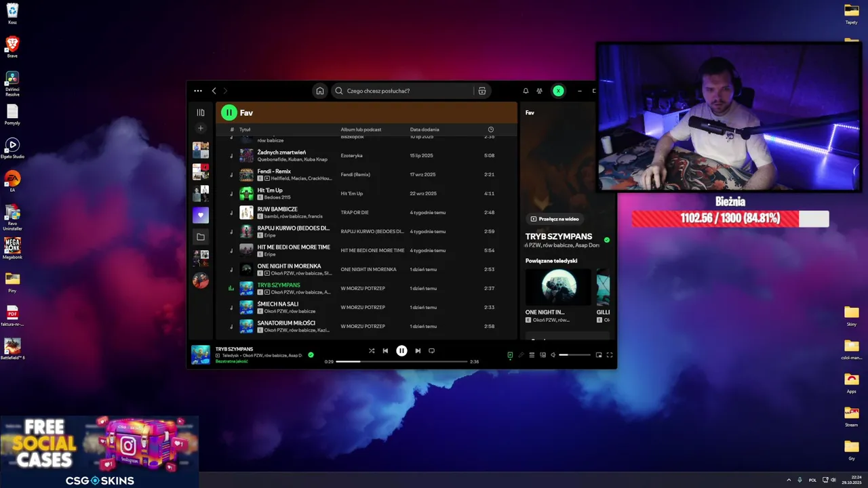Expand the library with the sidebar icon

pos(200,113)
